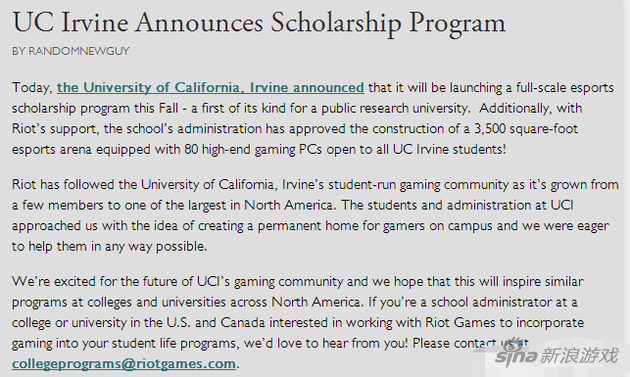This screenshot has width=630, height=377.
Task: Click the sentence to help them in any way possible
Action: 109,246
